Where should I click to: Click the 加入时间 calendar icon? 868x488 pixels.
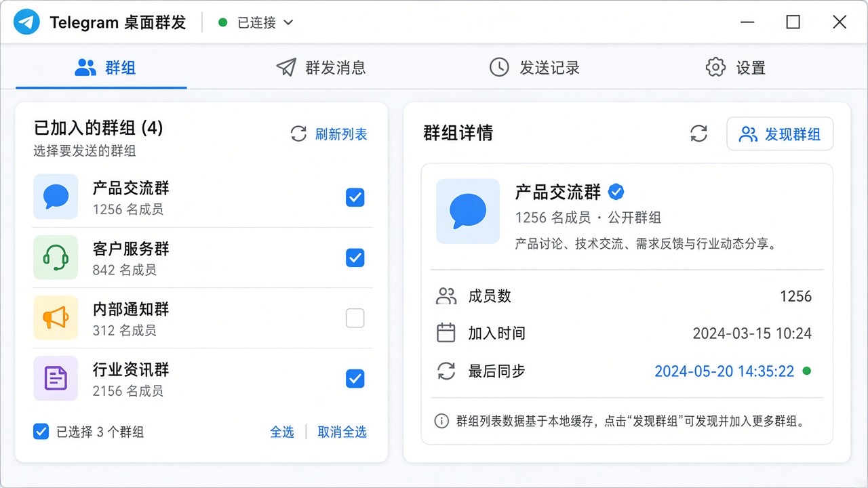446,333
